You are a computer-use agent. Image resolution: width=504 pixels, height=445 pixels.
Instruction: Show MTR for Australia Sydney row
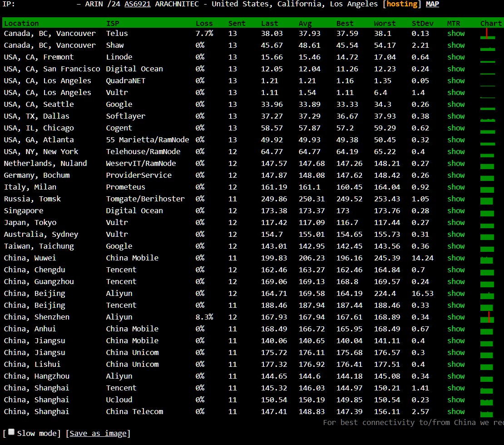tap(456, 234)
